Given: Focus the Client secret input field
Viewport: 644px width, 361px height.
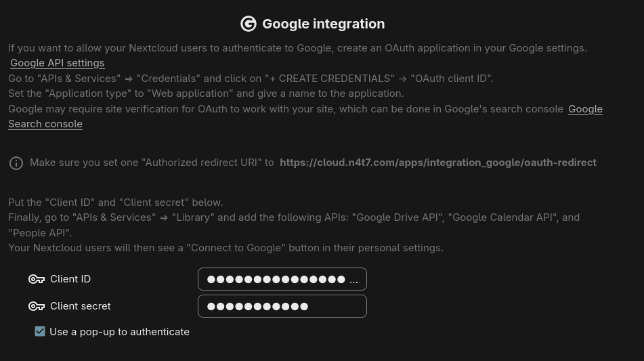Looking at the screenshot, I should tap(282, 306).
